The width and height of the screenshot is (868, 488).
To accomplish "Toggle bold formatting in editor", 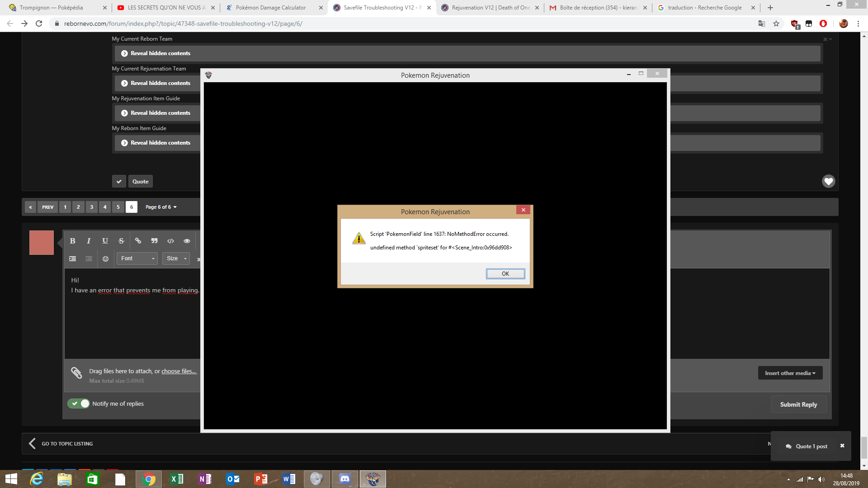I will click(x=72, y=241).
